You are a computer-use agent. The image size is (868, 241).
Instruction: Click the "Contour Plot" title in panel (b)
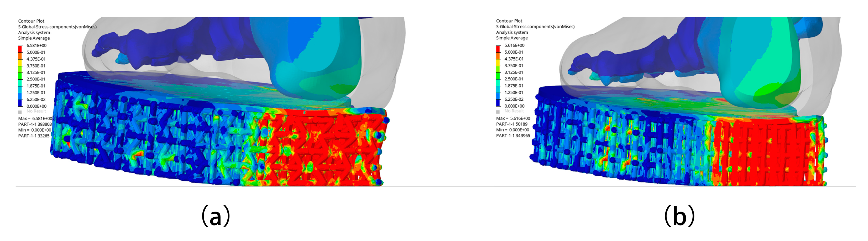point(509,21)
